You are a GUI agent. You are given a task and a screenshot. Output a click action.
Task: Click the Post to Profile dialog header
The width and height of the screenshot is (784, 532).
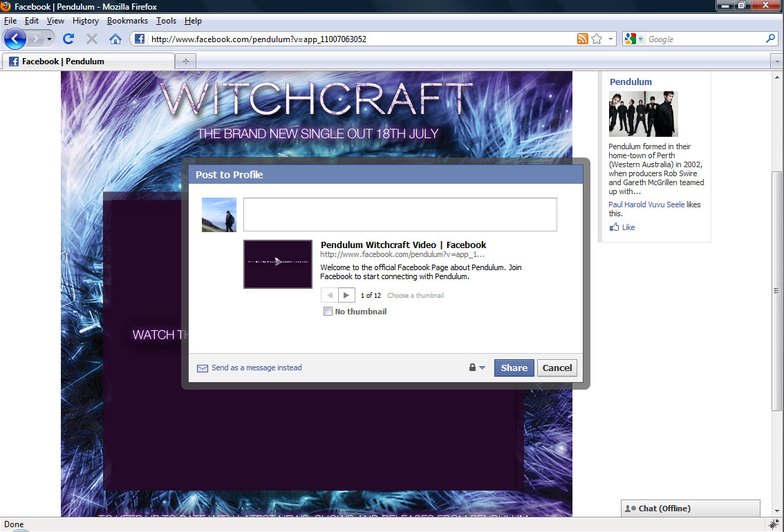click(386, 174)
